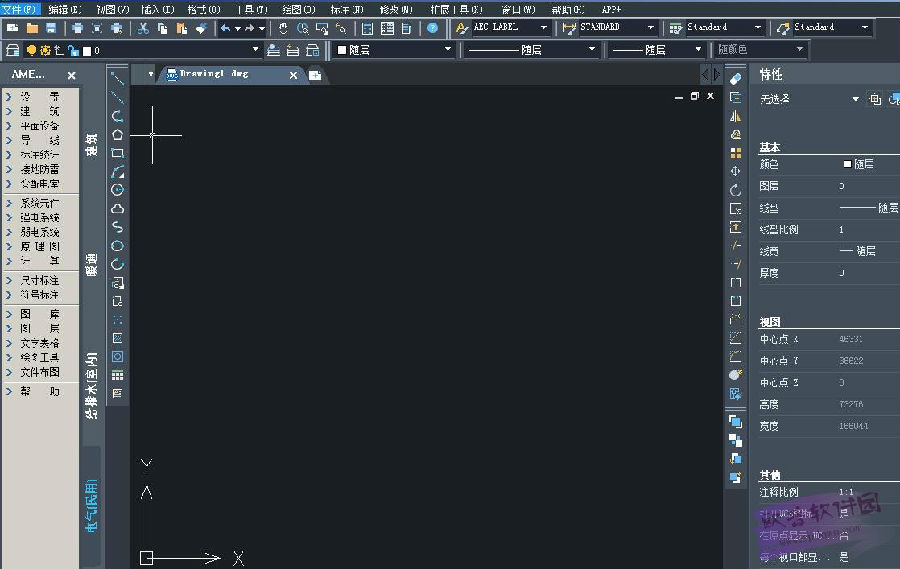Expand the 建筑 tree item

click(40, 111)
